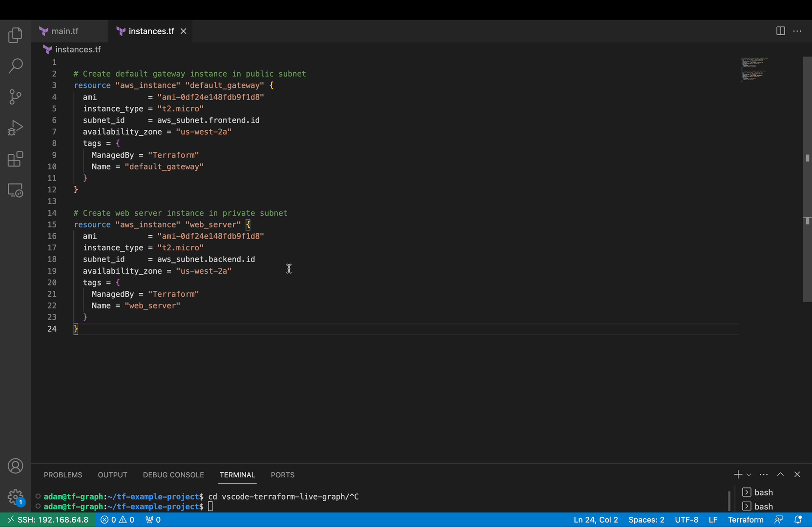Open the Source Control view
Viewport: 812px width, 527px height.
coord(15,97)
